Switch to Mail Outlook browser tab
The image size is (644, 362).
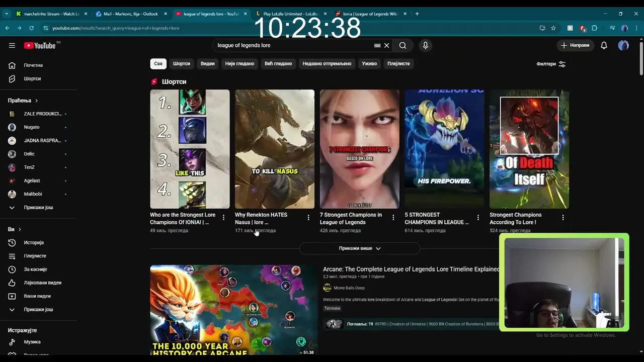[131, 14]
